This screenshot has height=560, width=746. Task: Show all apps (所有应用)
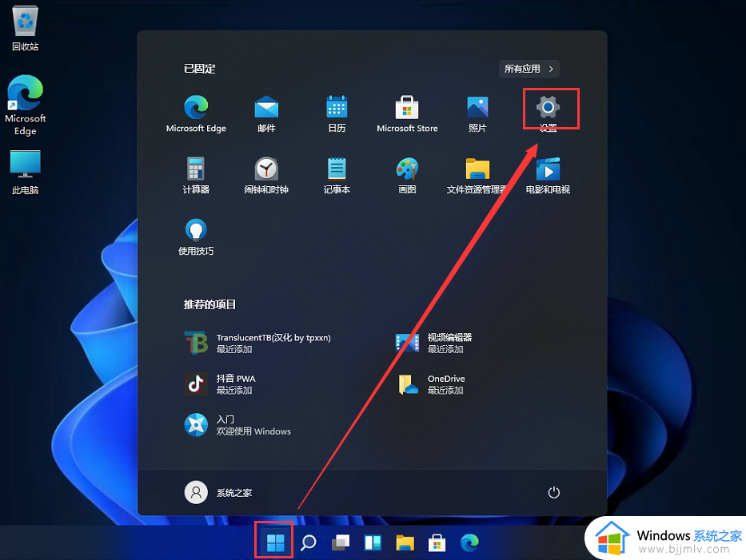coord(529,69)
